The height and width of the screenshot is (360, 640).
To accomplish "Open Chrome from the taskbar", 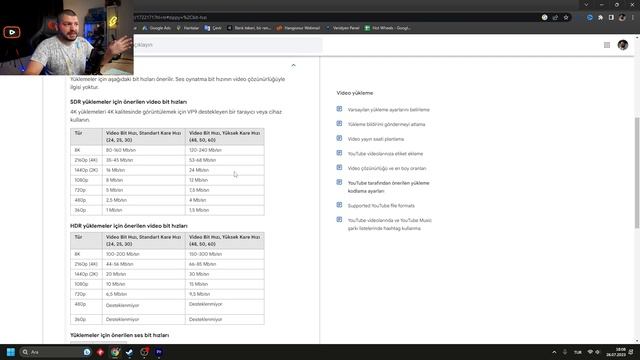I will pos(115,352).
